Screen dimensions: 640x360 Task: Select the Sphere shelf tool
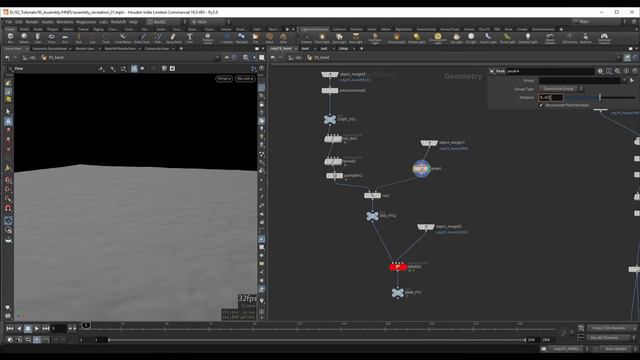(x=24, y=38)
